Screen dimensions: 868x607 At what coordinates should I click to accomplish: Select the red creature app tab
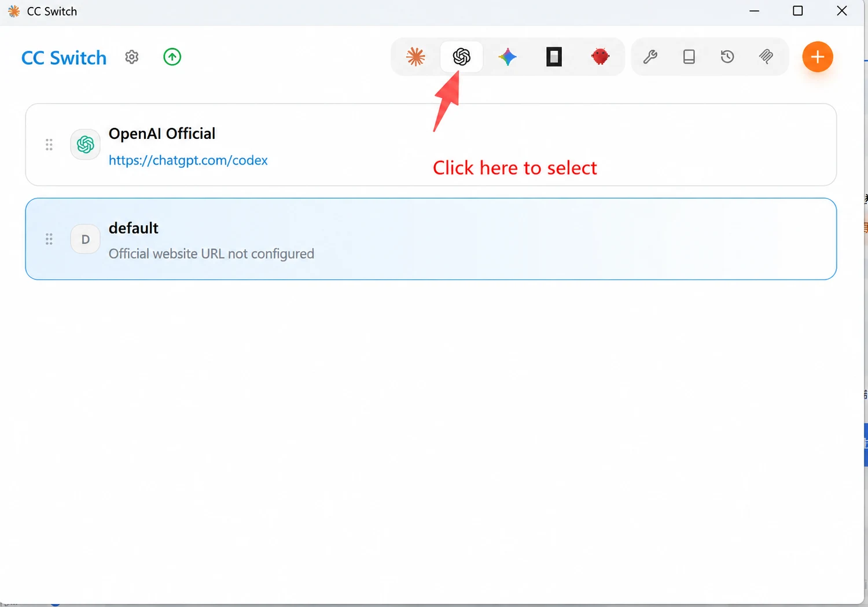[600, 57]
